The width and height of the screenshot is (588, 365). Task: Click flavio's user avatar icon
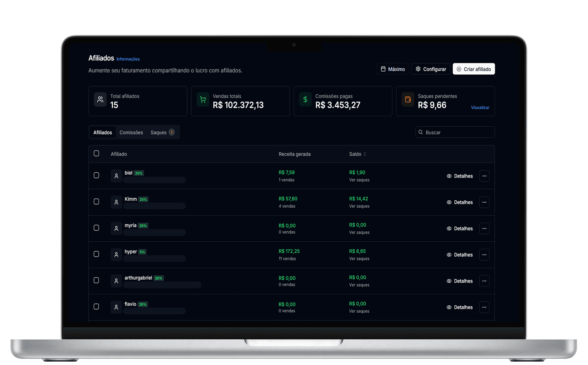point(116,307)
